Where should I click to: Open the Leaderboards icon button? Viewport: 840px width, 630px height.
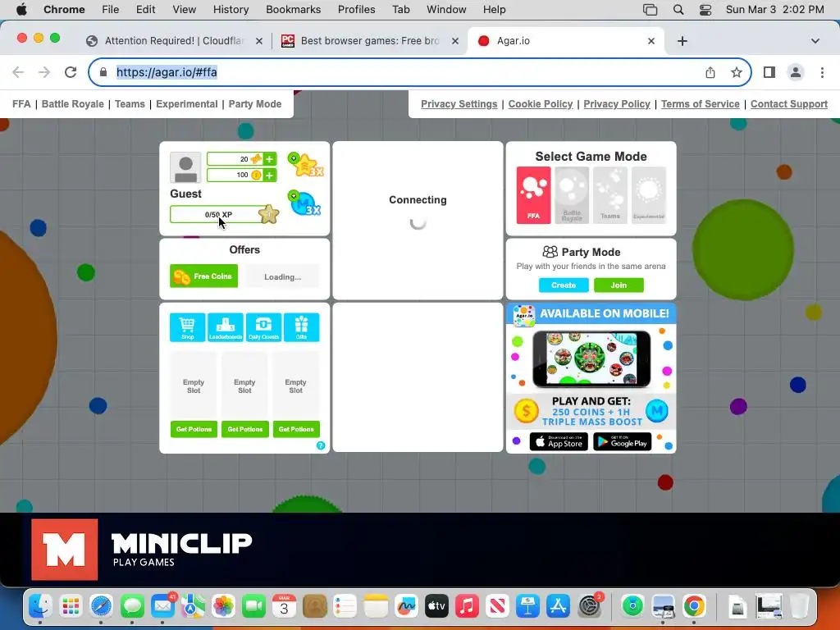click(226, 327)
